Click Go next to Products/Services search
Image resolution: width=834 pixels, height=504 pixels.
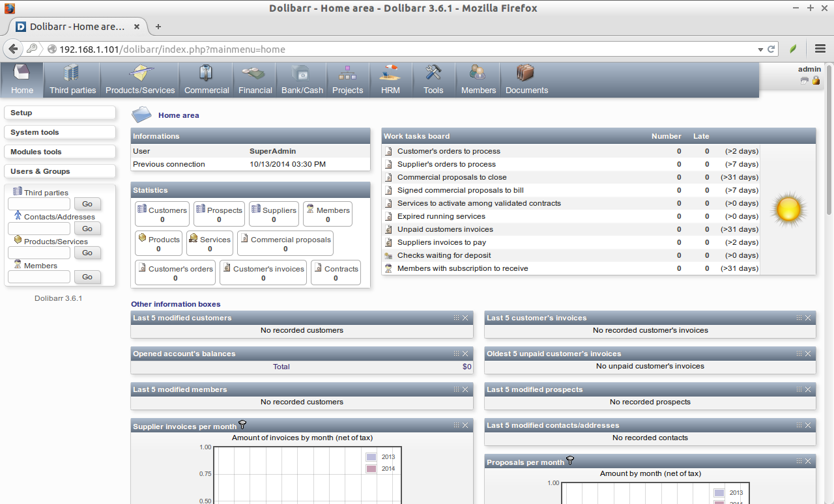(87, 253)
